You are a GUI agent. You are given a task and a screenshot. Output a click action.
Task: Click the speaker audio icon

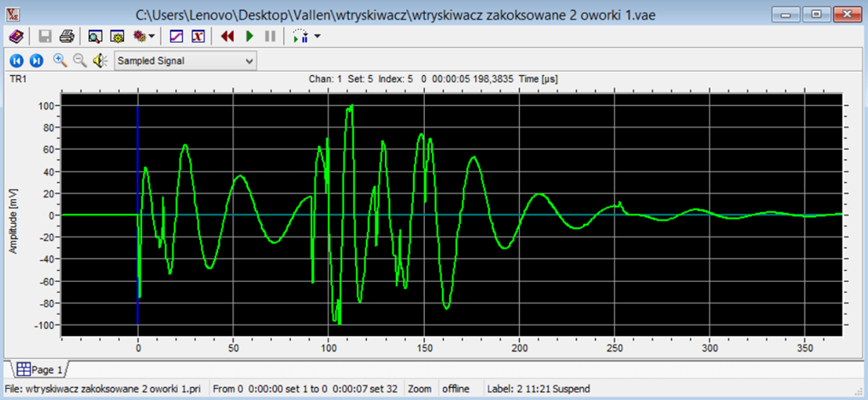point(100,61)
